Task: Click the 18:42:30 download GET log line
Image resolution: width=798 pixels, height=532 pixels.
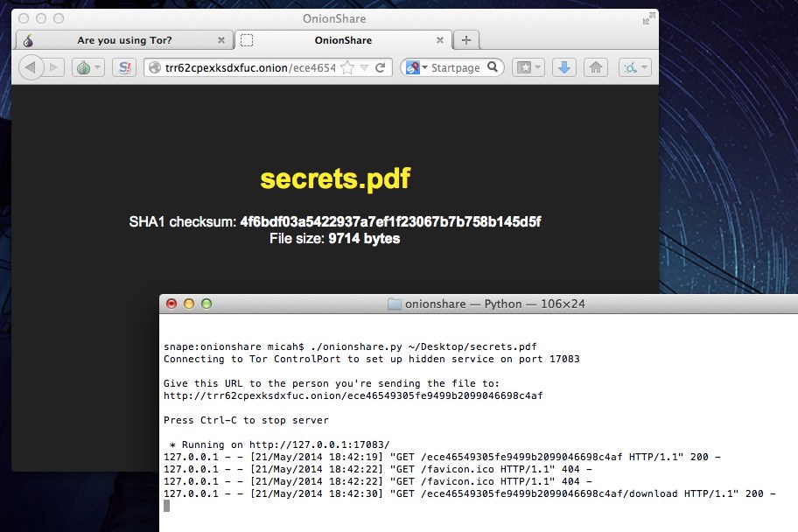Action: (469, 493)
